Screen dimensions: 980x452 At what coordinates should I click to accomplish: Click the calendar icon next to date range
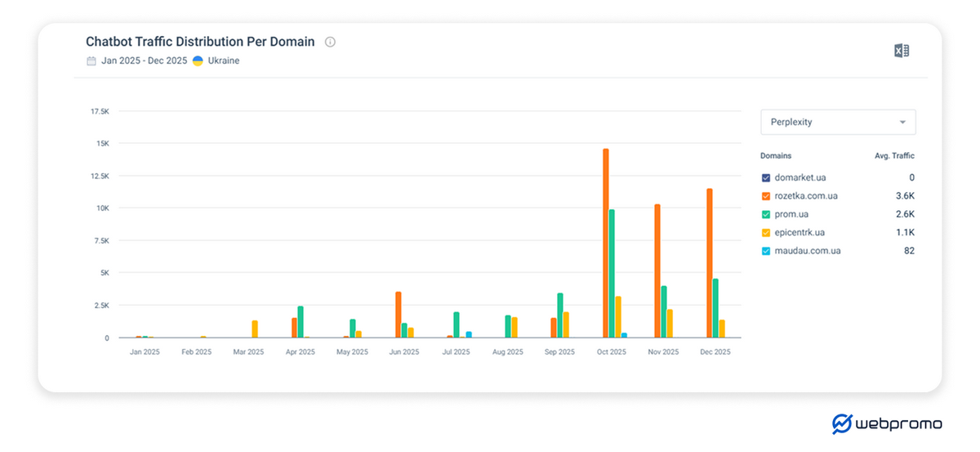click(91, 61)
